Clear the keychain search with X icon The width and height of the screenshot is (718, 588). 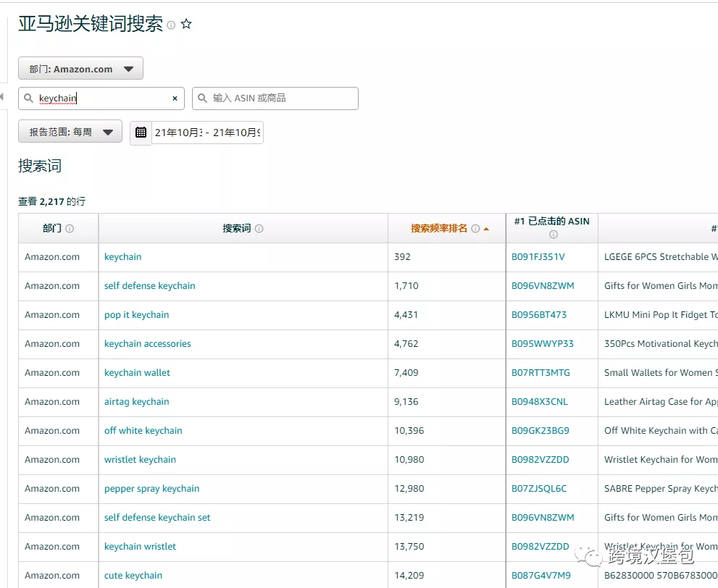(175, 98)
